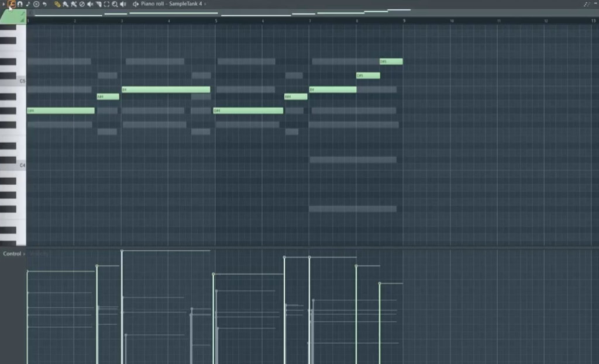The width and height of the screenshot is (599, 364).
Task: Select the D#5 note near bar 9
Action: 391,61
